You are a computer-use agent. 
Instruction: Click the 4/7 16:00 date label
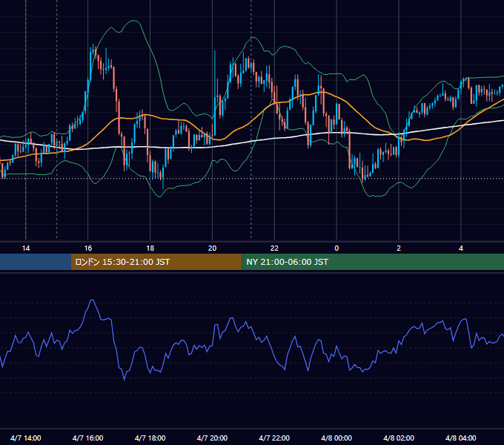87,438
